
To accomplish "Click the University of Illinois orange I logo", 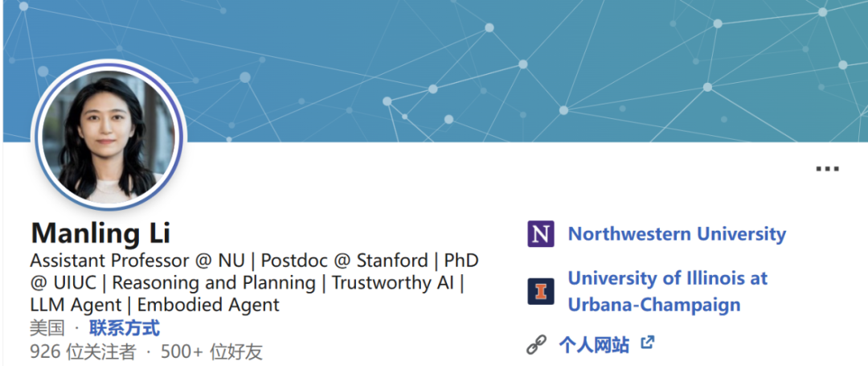I will pos(541,291).
